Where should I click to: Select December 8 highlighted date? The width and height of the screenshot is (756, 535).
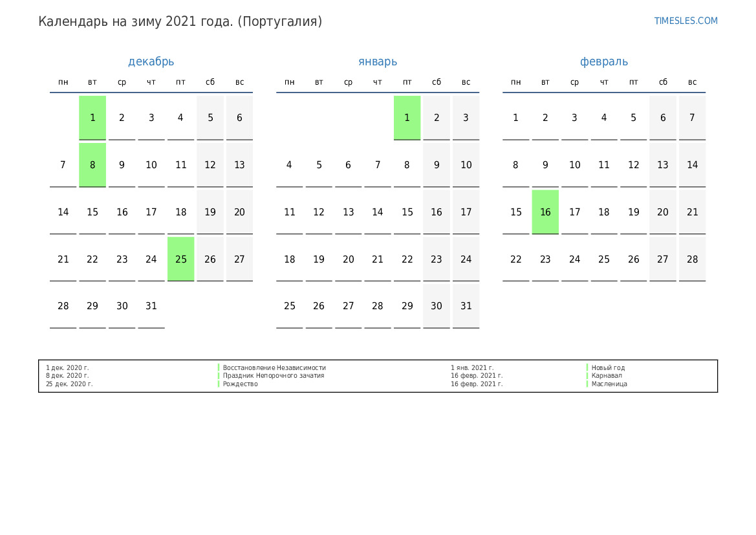pyautogui.click(x=92, y=165)
